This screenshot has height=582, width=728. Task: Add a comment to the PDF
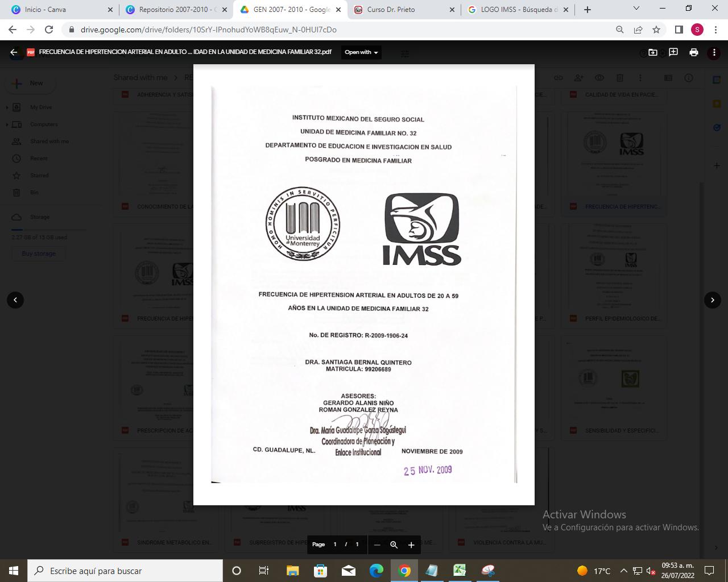point(673,52)
